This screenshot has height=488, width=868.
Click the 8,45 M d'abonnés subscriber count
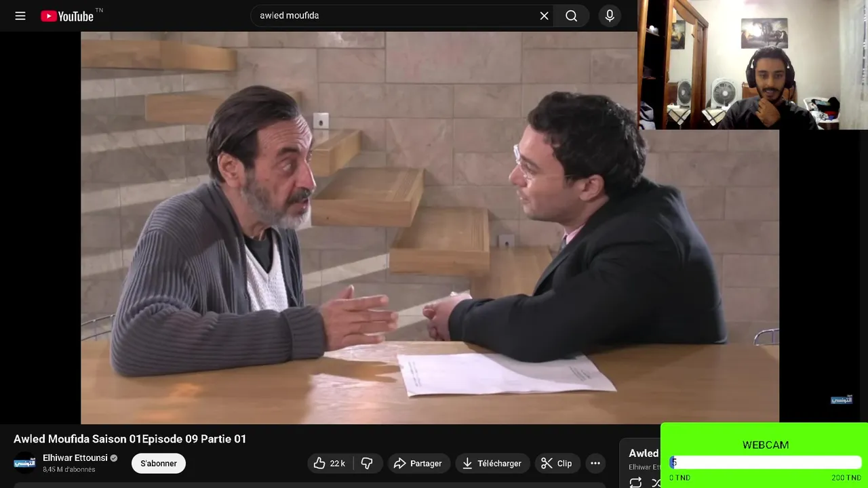point(69,470)
